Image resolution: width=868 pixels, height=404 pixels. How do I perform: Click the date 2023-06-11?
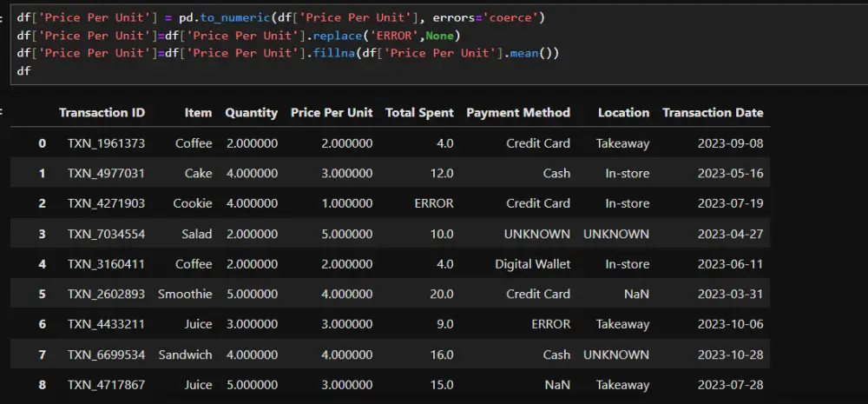tap(730, 264)
